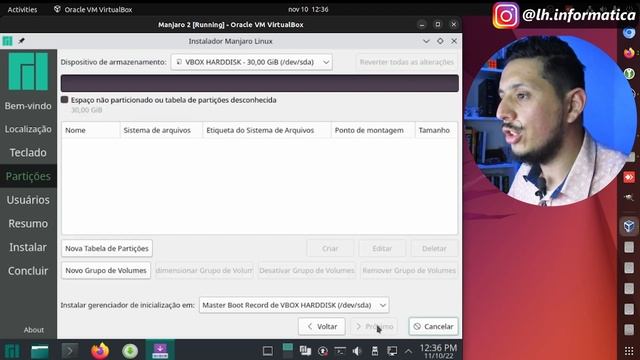Click the Manjaro logo in installer title bar
Image resolution: width=640 pixels, height=360 pixels.
7,41
